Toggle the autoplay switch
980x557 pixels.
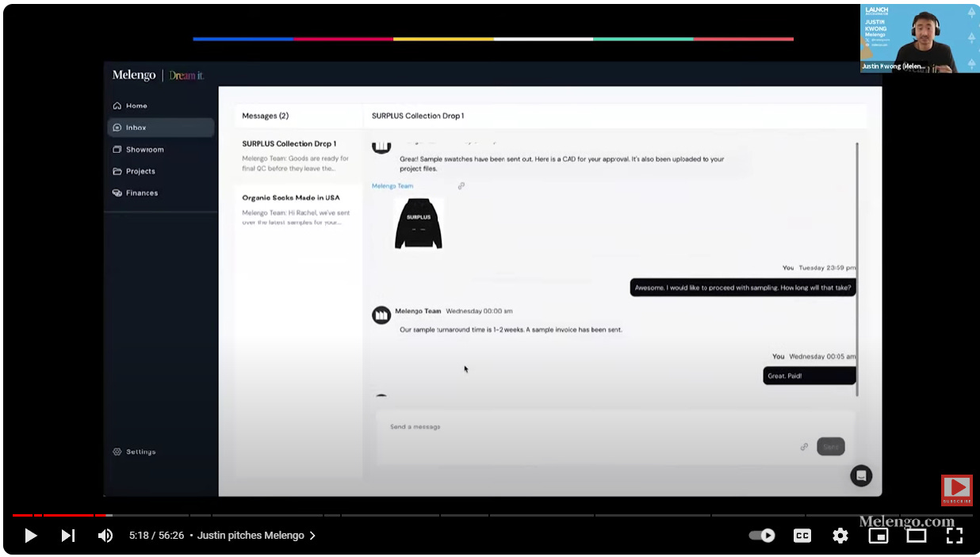tap(762, 536)
